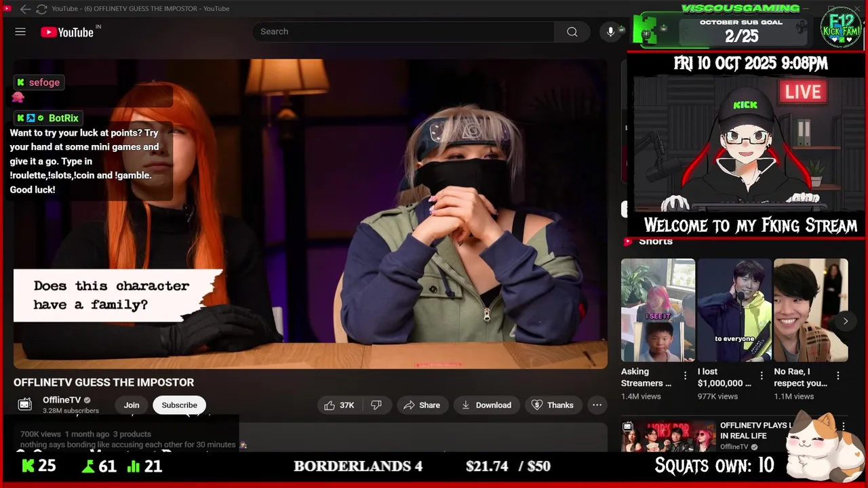Screen dimensions: 868x488
Task: Download the video
Action: click(x=487, y=405)
